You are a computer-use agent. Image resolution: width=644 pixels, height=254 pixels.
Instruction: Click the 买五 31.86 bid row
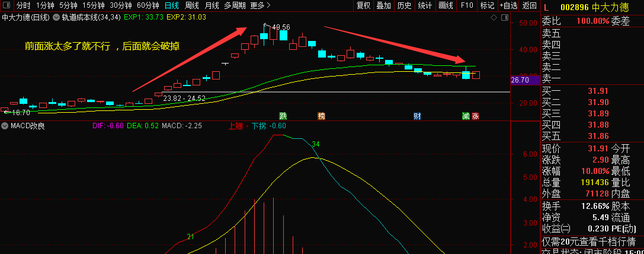[x=592, y=135]
